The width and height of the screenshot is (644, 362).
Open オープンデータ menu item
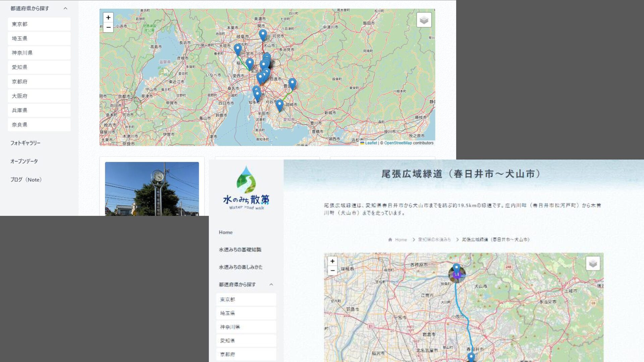24,161
